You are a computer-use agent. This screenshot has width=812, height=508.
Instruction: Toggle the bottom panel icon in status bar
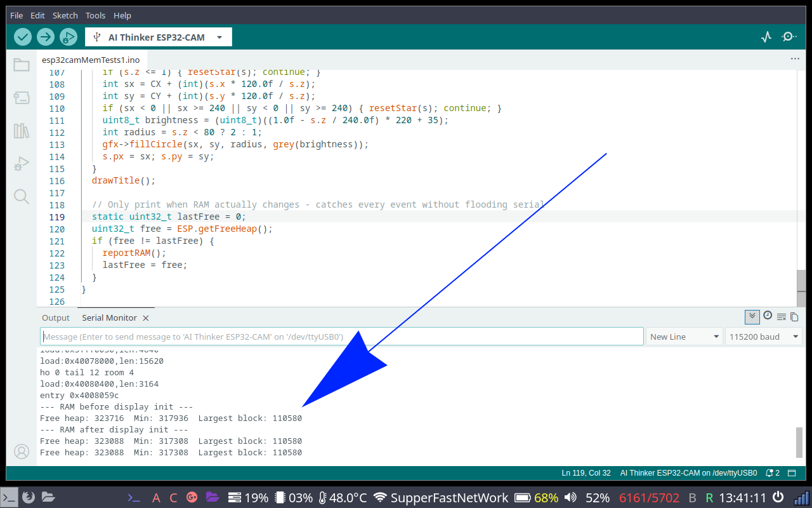click(x=792, y=473)
